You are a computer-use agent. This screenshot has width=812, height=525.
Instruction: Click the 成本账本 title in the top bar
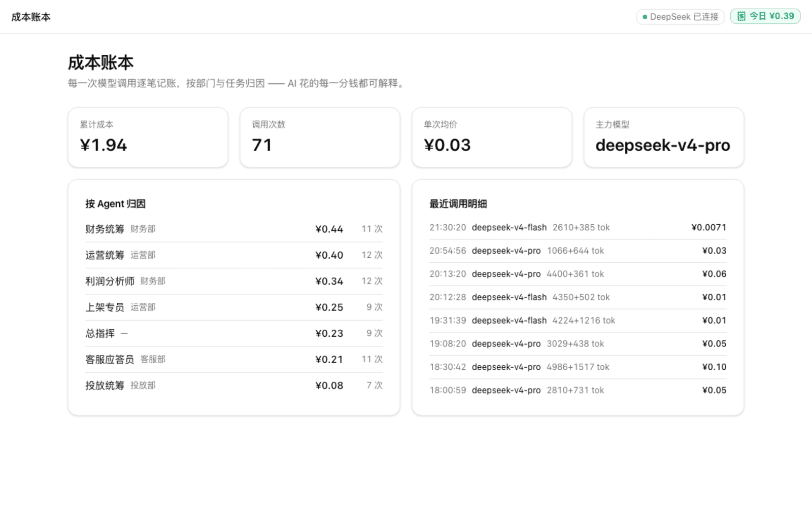point(31,17)
